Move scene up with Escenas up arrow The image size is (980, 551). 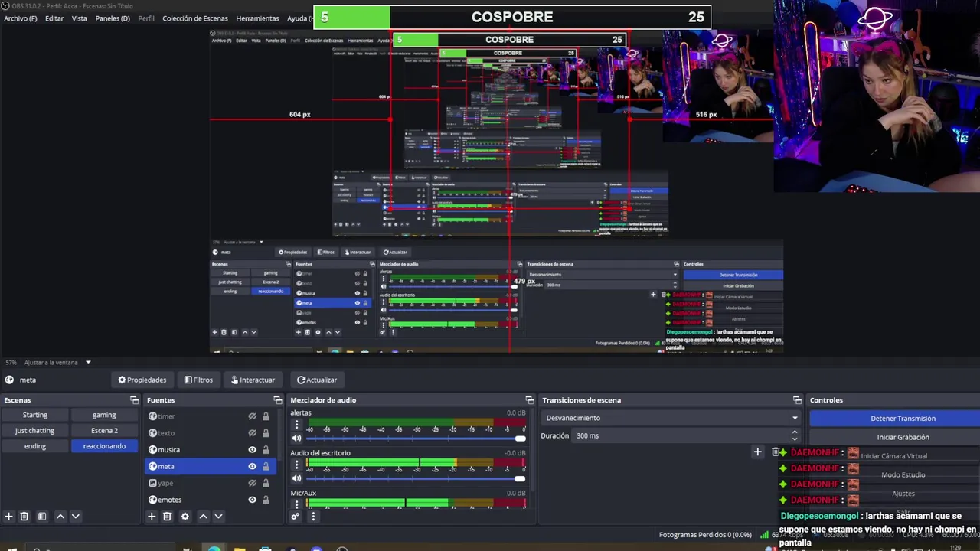(60, 517)
